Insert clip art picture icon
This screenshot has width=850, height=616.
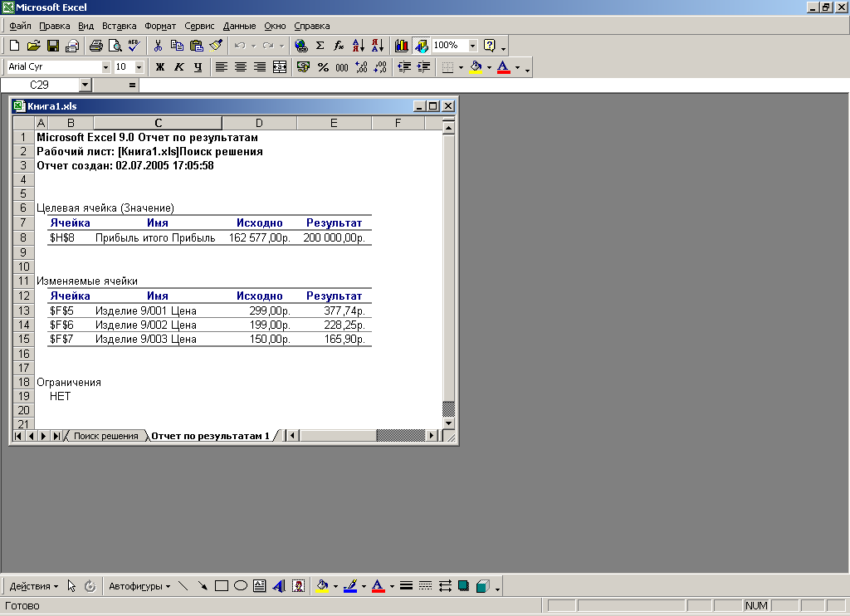[x=298, y=586]
